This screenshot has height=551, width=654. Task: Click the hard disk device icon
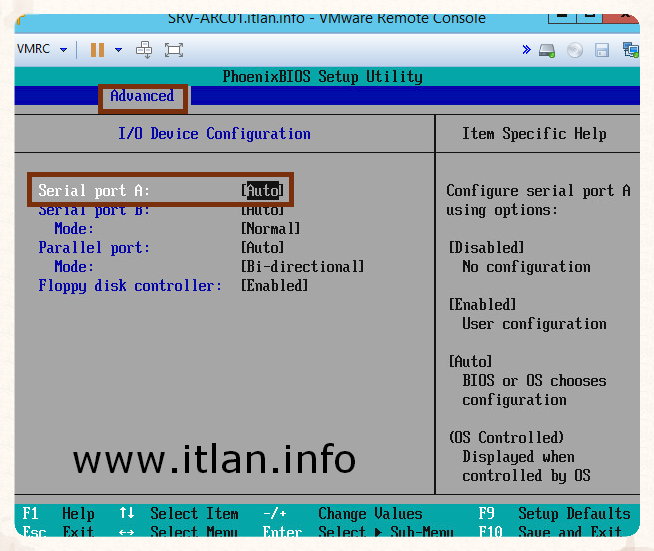[x=547, y=49]
